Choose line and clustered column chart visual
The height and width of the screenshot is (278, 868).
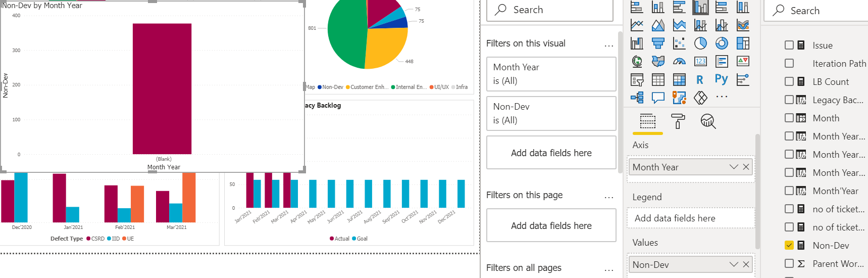[722, 25]
